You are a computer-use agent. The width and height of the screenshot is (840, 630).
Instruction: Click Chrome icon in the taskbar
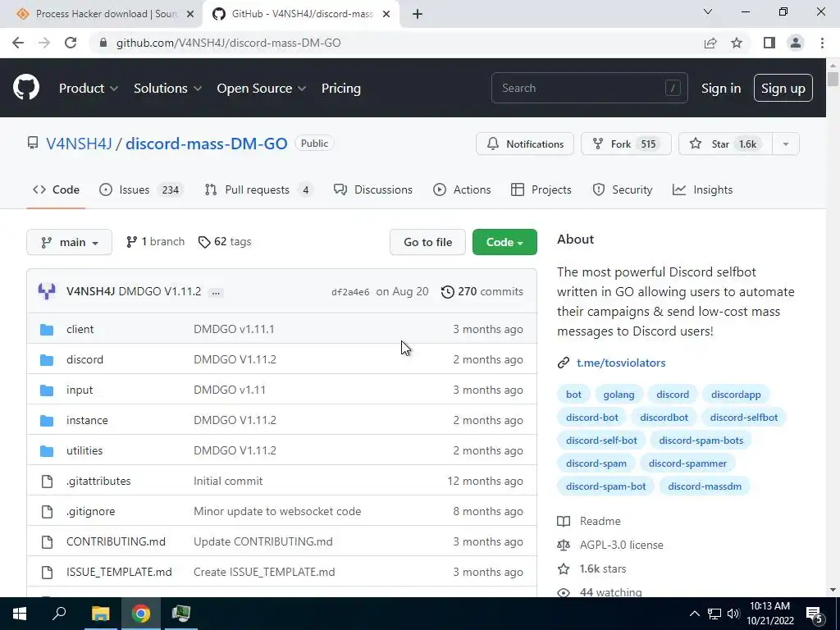(141, 614)
